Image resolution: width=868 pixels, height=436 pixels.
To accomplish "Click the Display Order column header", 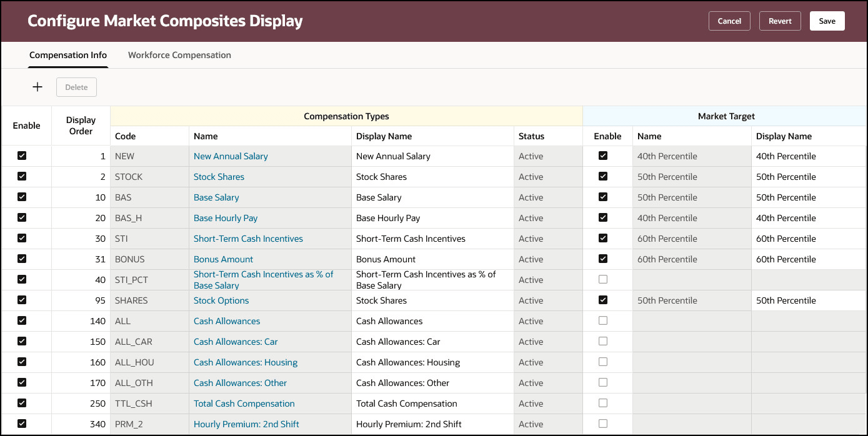I will [81, 126].
